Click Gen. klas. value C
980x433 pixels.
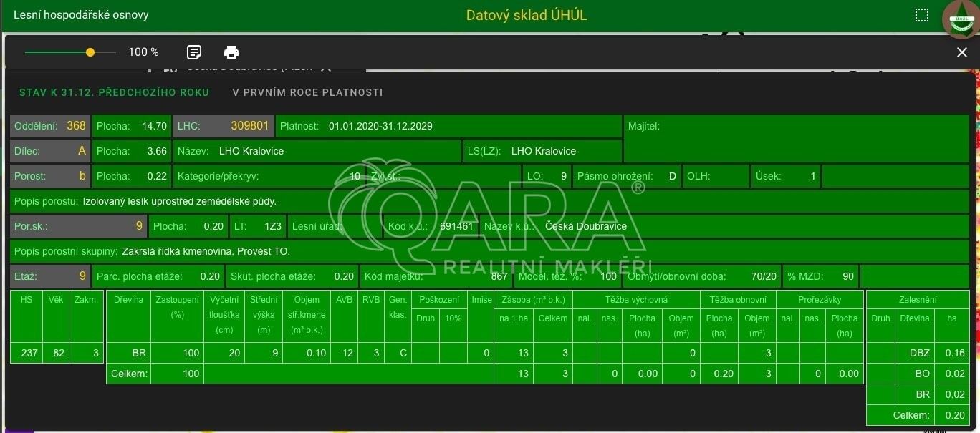point(398,353)
